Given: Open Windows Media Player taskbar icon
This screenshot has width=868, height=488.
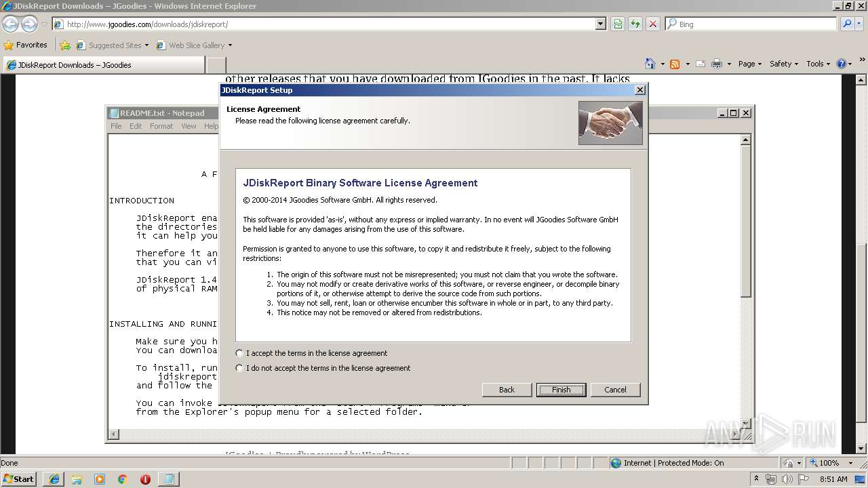Looking at the screenshot, I should coord(100,479).
